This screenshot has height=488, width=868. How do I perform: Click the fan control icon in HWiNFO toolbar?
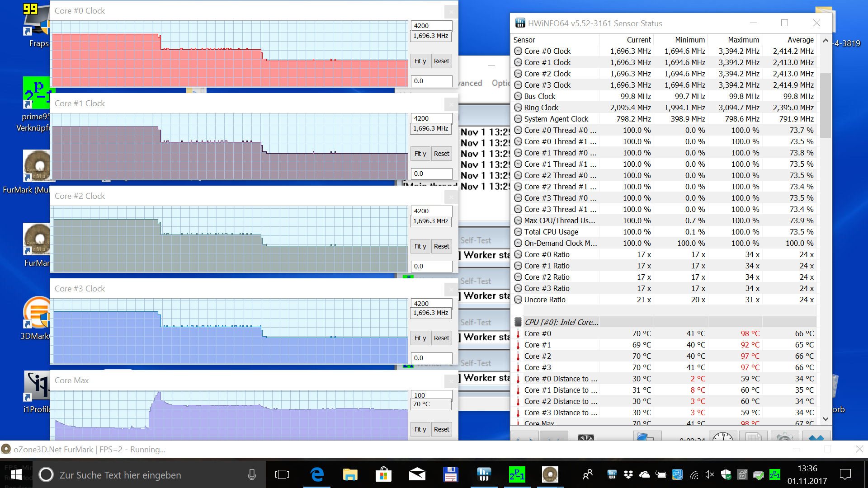586,437
